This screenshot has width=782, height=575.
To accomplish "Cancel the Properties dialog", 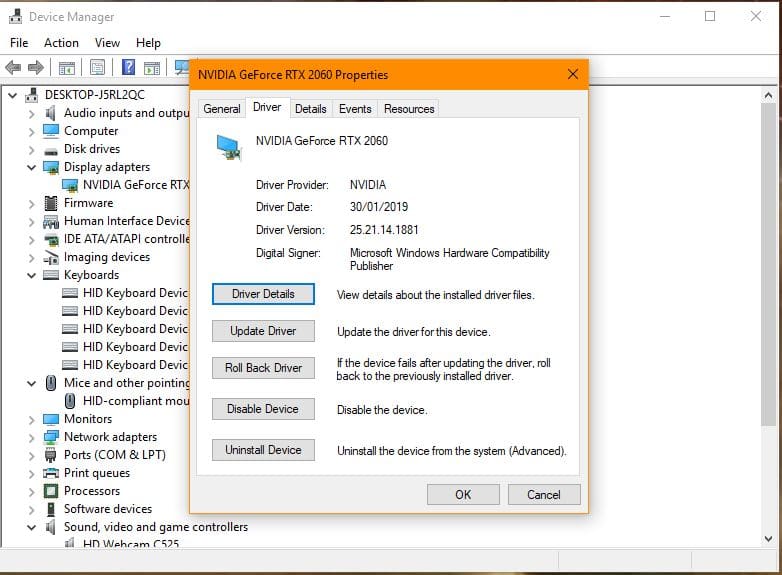I will coord(544,494).
